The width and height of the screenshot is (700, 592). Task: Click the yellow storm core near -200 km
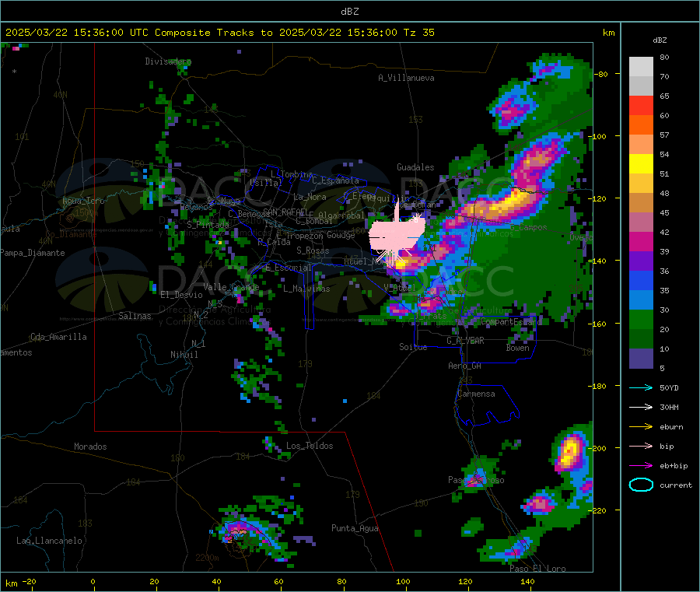click(x=569, y=451)
